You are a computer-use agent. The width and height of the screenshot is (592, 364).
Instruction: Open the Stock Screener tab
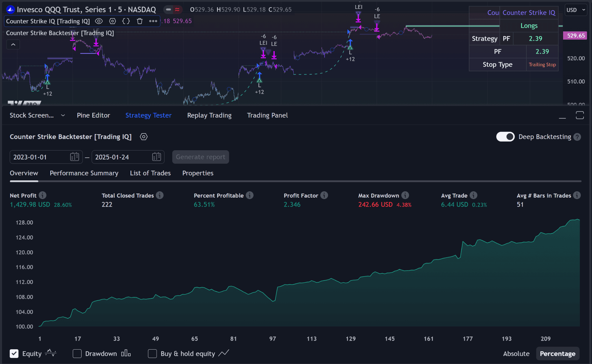pyautogui.click(x=32, y=115)
